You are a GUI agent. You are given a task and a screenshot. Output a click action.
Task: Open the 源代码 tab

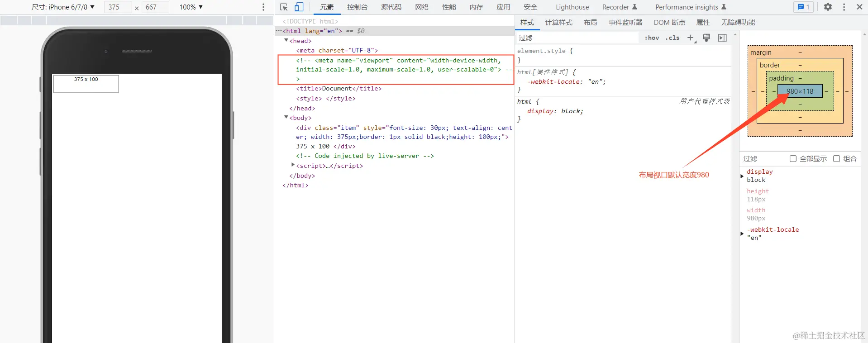click(x=391, y=7)
